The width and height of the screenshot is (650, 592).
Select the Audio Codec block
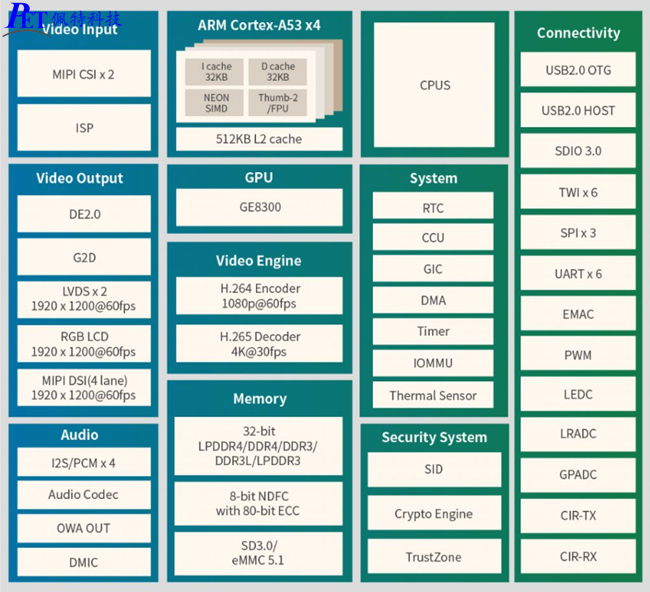click(84, 495)
